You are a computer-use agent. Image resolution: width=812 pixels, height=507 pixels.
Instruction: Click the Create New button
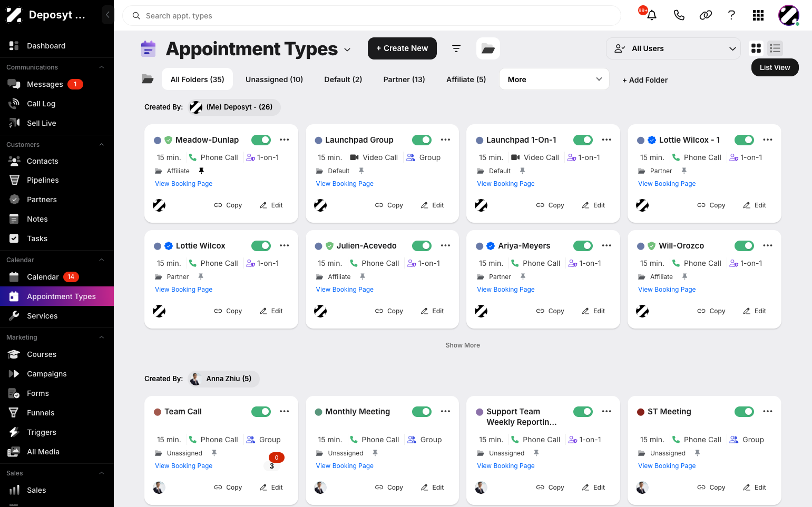(402, 48)
